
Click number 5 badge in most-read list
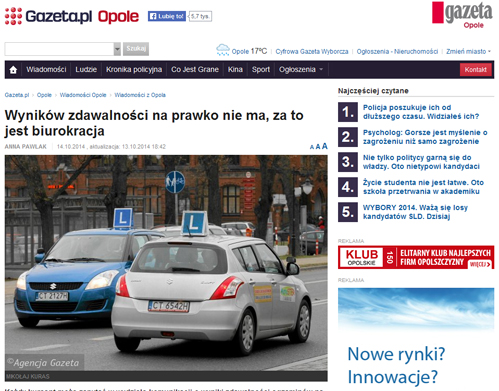click(348, 212)
